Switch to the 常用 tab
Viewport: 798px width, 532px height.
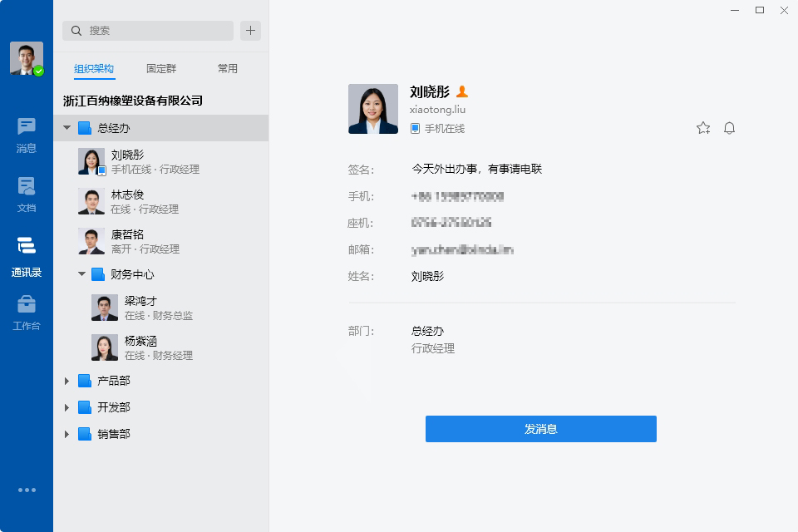click(228, 69)
